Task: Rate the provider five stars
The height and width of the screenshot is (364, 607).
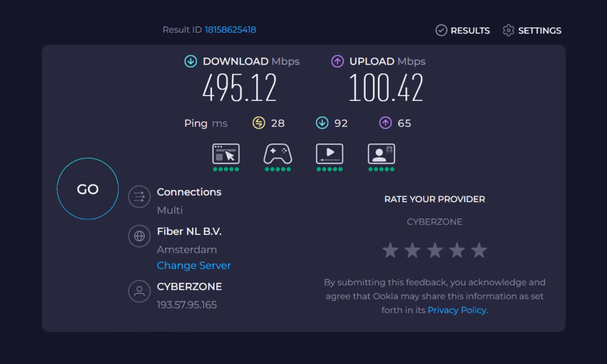Action: pyautogui.click(x=479, y=250)
